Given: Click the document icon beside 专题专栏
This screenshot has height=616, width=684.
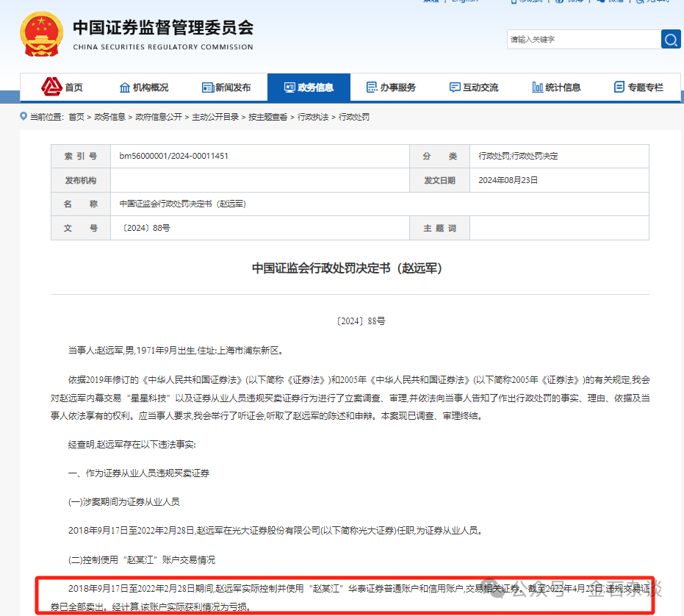Looking at the screenshot, I should (619, 87).
